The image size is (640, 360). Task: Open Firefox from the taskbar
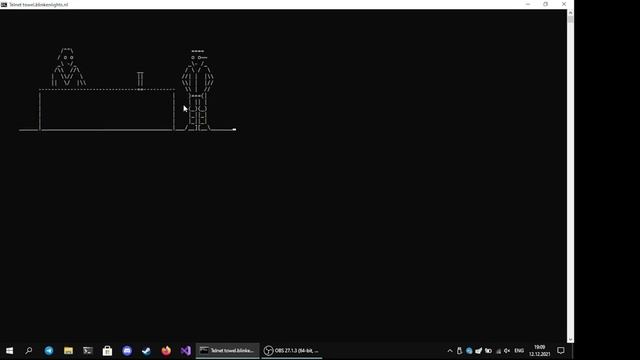click(166, 351)
